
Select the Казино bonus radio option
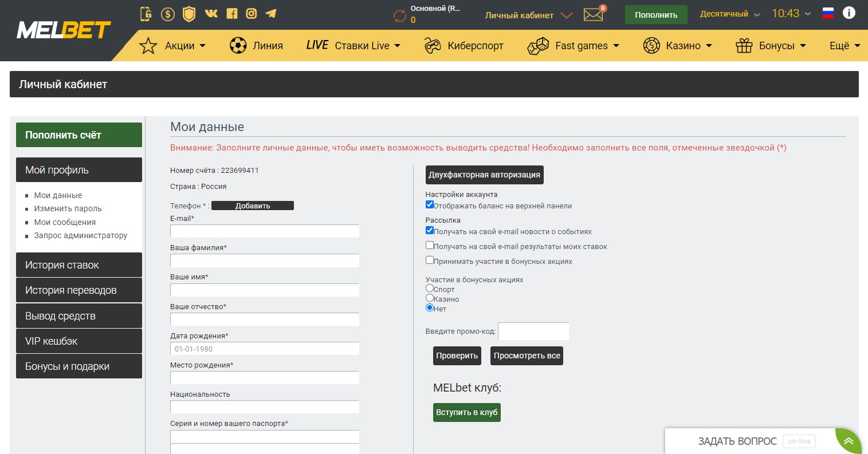click(430, 298)
